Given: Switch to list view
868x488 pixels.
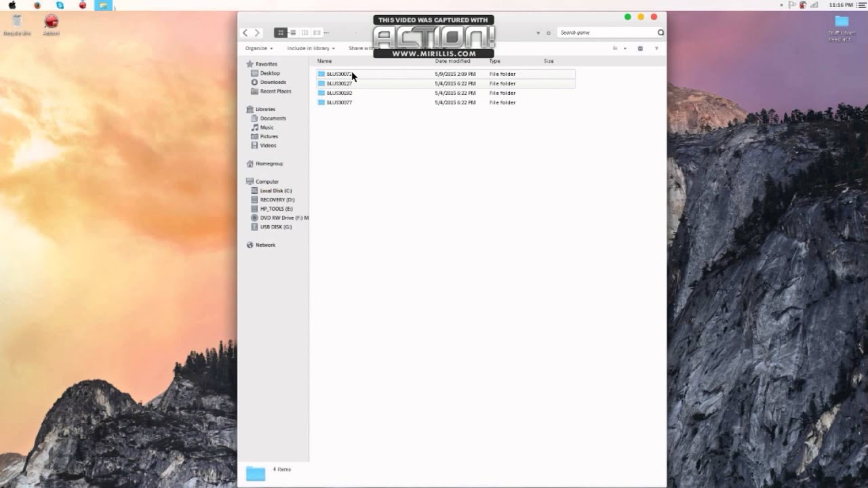Looking at the screenshot, I should [293, 33].
